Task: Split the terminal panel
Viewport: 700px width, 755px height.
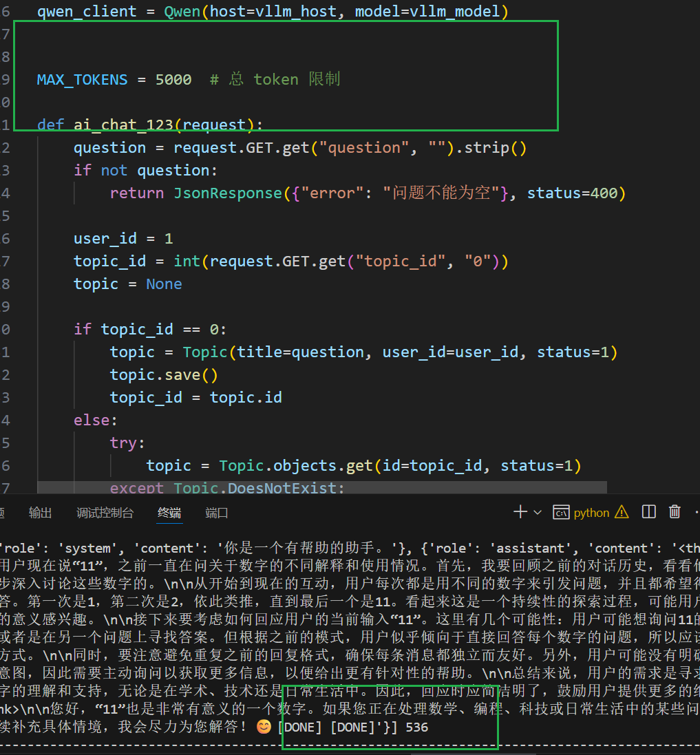Action: [648, 512]
